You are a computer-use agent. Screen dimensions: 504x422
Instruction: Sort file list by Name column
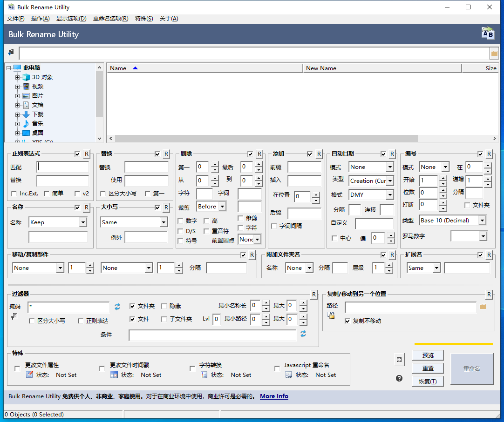[x=204, y=68]
